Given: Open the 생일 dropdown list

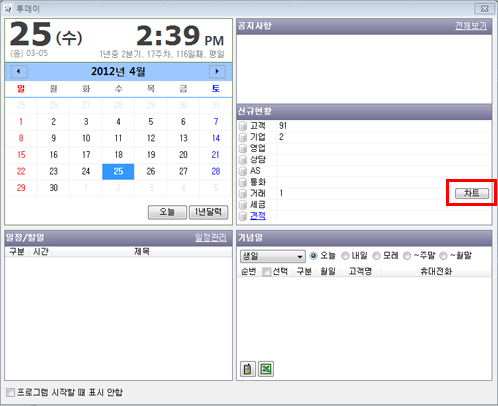Looking at the screenshot, I should coord(272,256).
